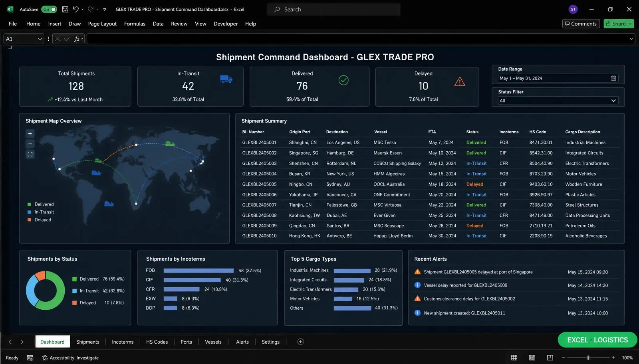Click info icon for vessel delay alert

[417, 285]
